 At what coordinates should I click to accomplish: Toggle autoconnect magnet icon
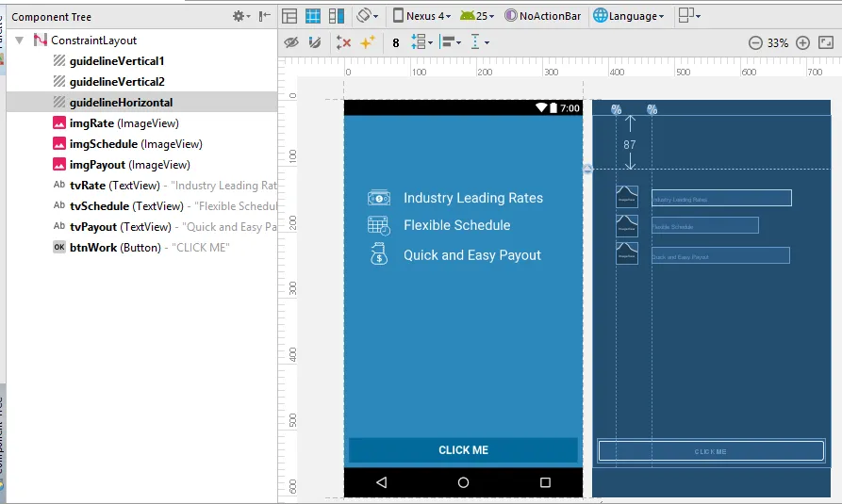point(315,42)
